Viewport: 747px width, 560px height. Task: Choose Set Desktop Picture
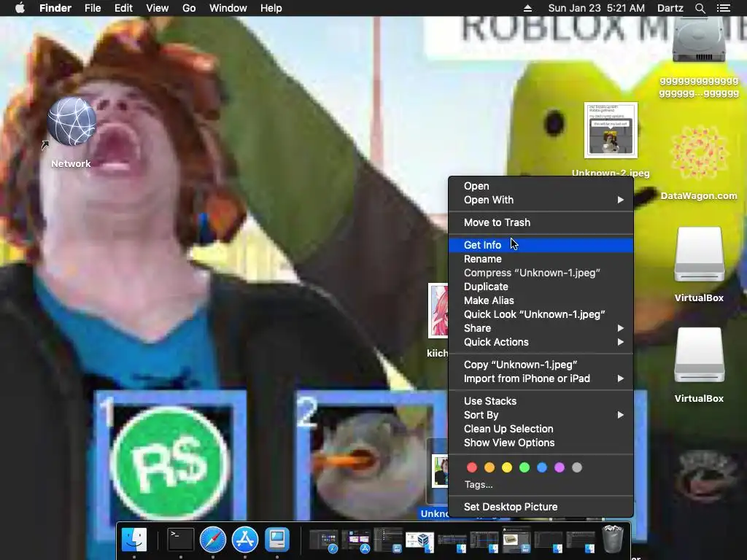(x=541, y=507)
